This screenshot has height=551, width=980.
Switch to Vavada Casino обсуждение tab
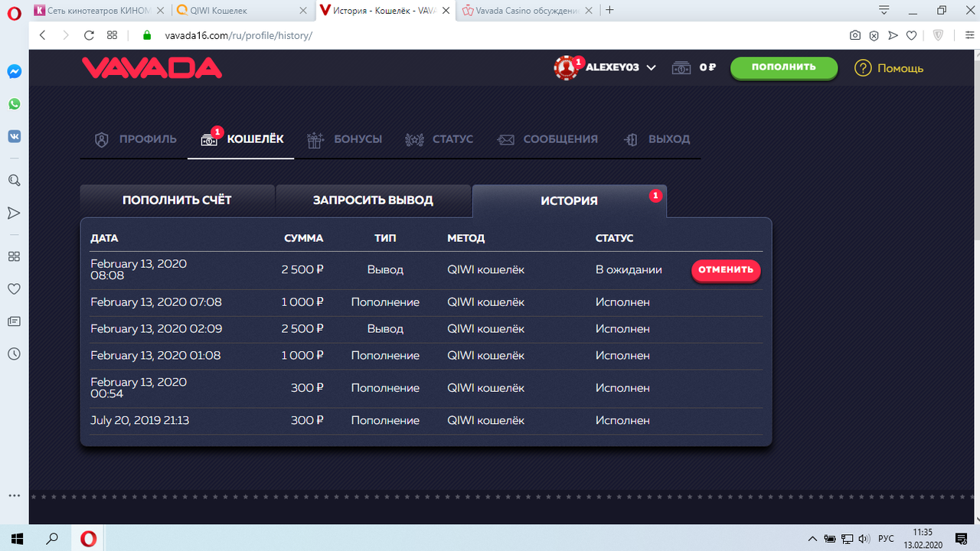527,11
